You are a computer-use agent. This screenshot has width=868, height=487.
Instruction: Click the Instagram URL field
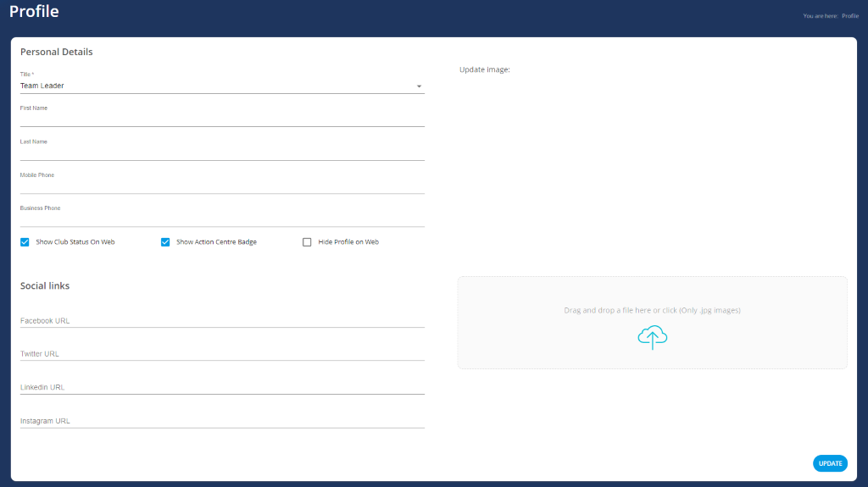[222, 421]
